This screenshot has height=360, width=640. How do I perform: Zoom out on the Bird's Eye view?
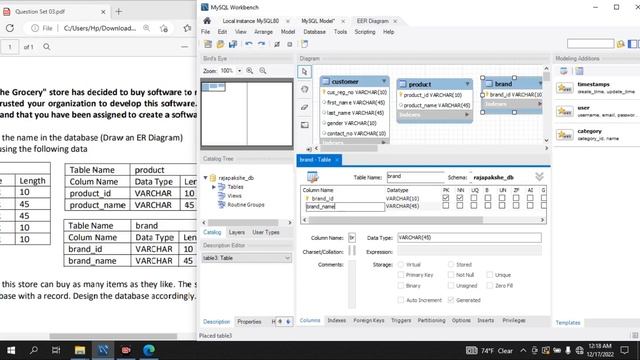pos(263,71)
